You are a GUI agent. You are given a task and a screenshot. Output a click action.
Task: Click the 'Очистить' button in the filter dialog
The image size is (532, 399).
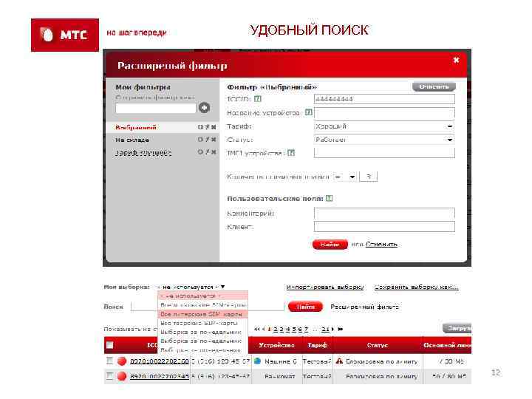pyautogui.click(x=434, y=87)
